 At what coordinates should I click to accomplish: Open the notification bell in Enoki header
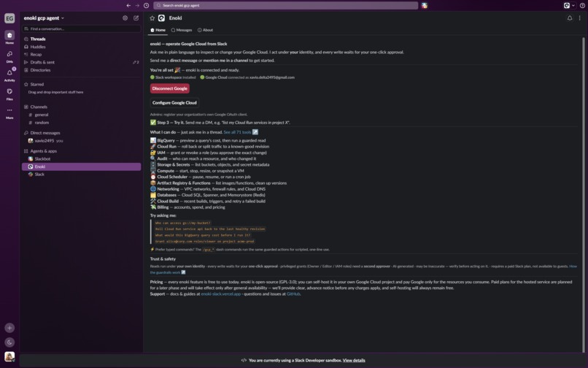(570, 18)
